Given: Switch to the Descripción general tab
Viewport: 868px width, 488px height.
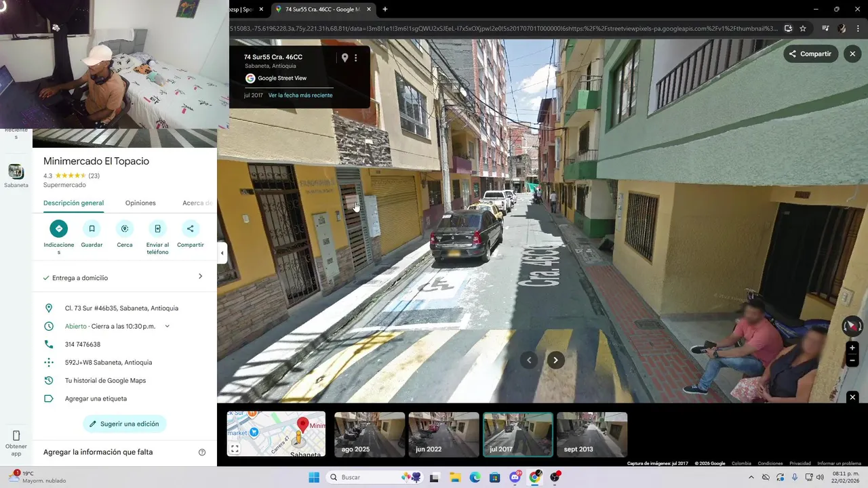Looking at the screenshot, I should point(73,203).
